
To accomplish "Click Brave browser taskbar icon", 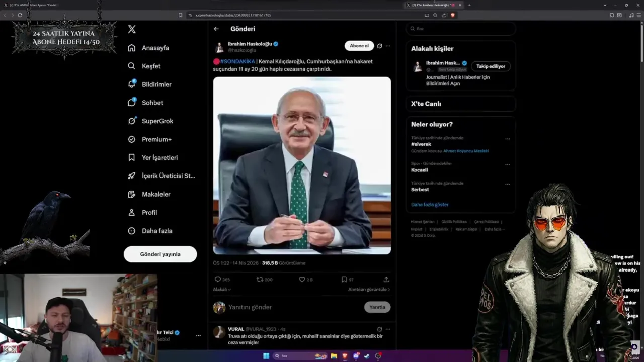I will (345, 356).
